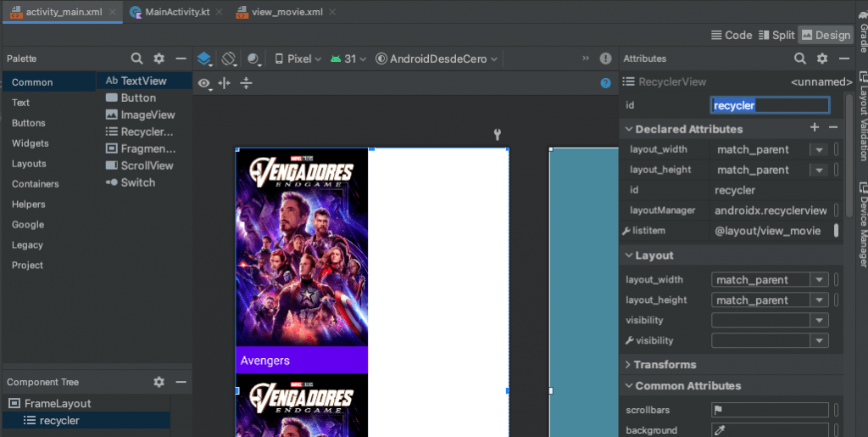Open Palette settings gear
The image size is (868, 437).
coord(159,59)
